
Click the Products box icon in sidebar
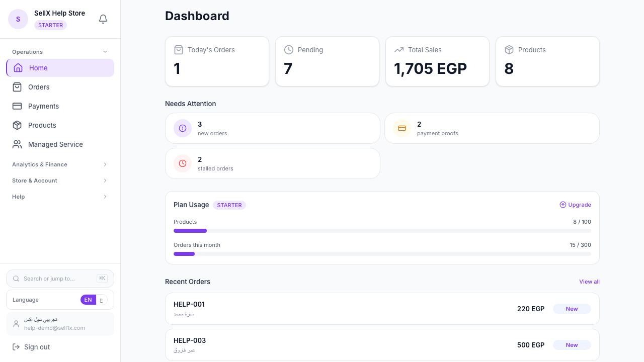(x=17, y=125)
